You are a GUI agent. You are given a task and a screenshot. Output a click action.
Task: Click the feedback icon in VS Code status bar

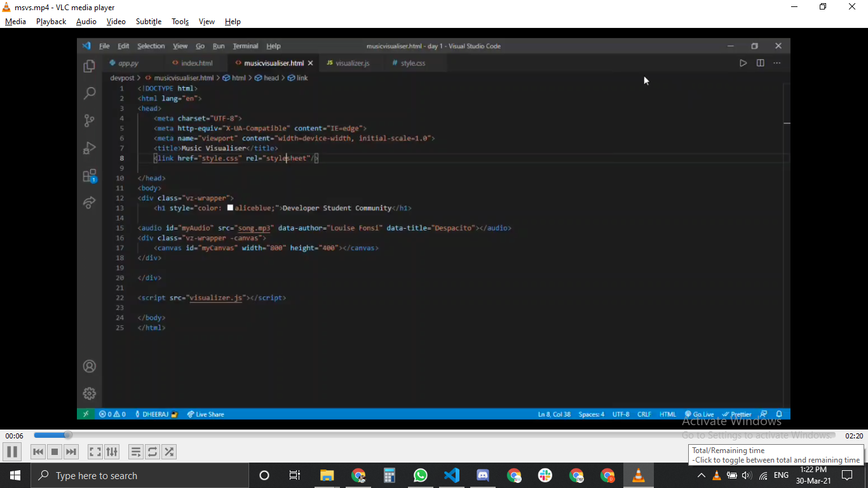[x=764, y=414]
